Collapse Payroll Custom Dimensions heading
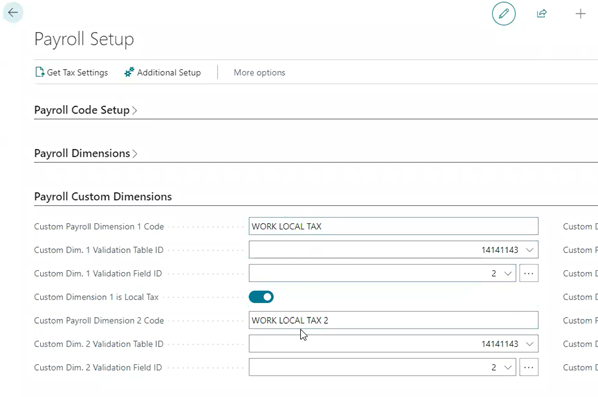598x397 pixels. point(103,196)
